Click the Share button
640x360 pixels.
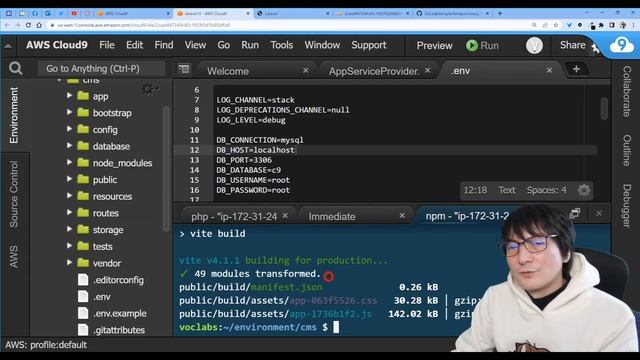pyautogui.click(x=572, y=45)
